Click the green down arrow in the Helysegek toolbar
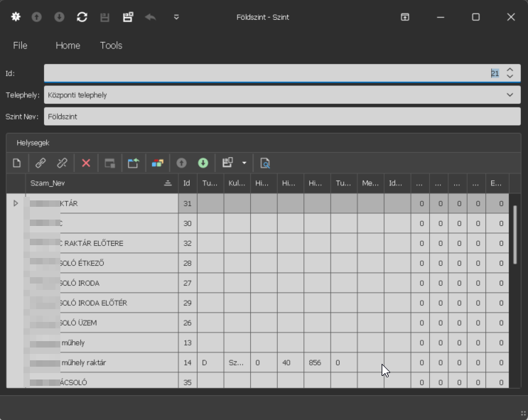Image resolution: width=528 pixels, height=420 pixels. 203,163
